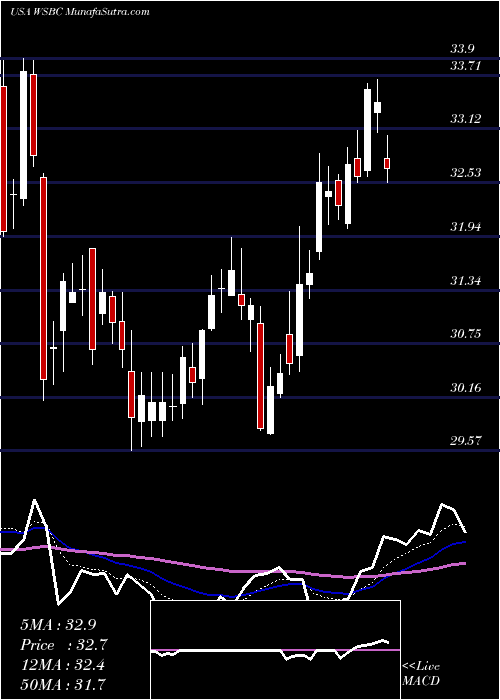Image resolution: width=500 pixels, height=700 pixels.
Task: Select the 33.71 price level label
Action: point(466,66)
